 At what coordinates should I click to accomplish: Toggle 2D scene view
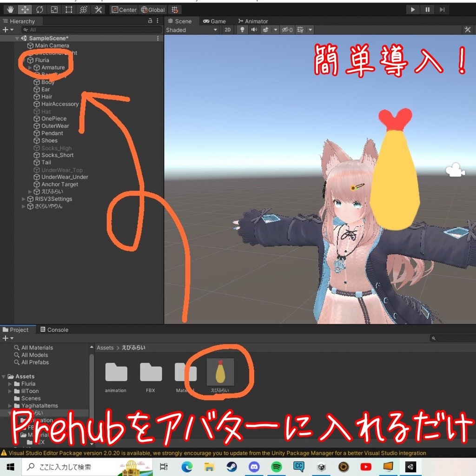coord(228,30)
